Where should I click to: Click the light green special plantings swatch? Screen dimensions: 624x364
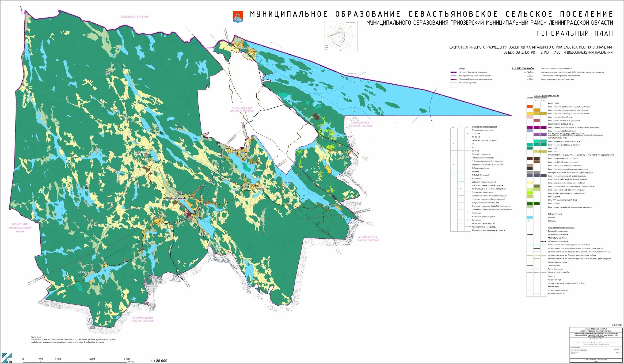(x=530, y=207)
